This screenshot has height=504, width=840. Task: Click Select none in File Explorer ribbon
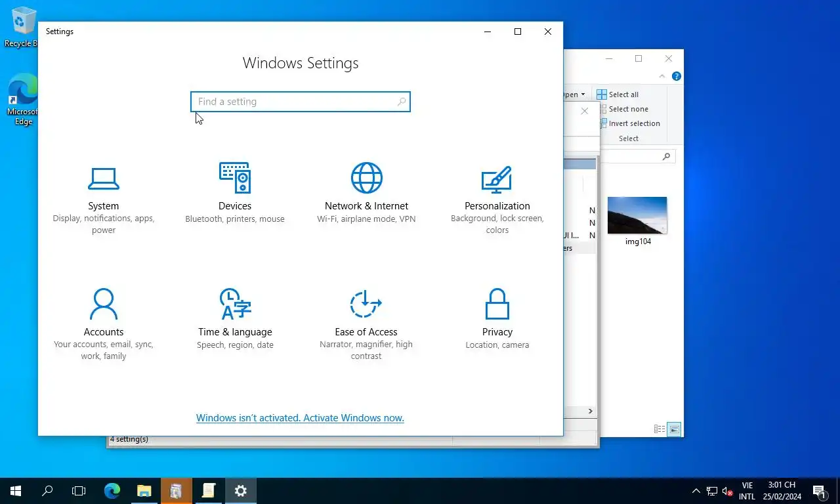[622, 109]
